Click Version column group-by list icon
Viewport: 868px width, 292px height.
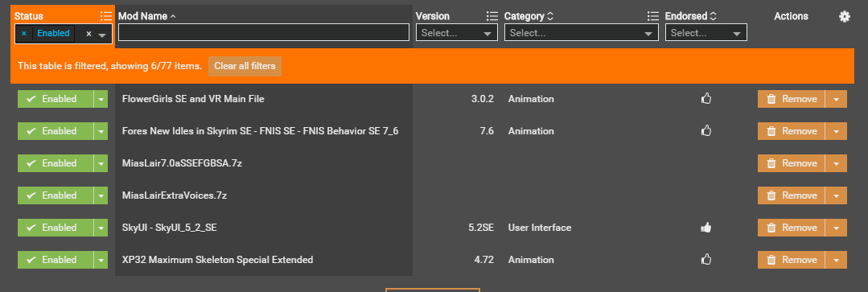[492, 16]
